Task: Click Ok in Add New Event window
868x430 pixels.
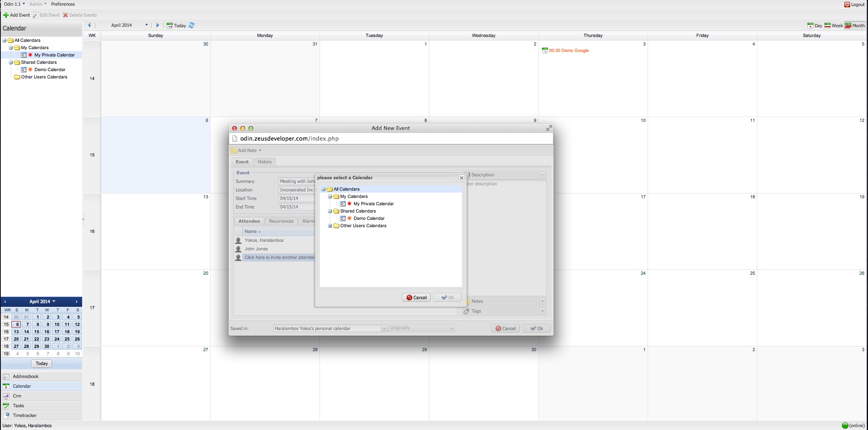Action: [x=536, y=328]
